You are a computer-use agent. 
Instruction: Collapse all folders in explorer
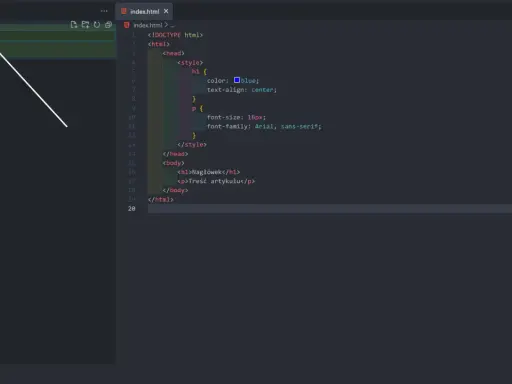tap(108, 25)
